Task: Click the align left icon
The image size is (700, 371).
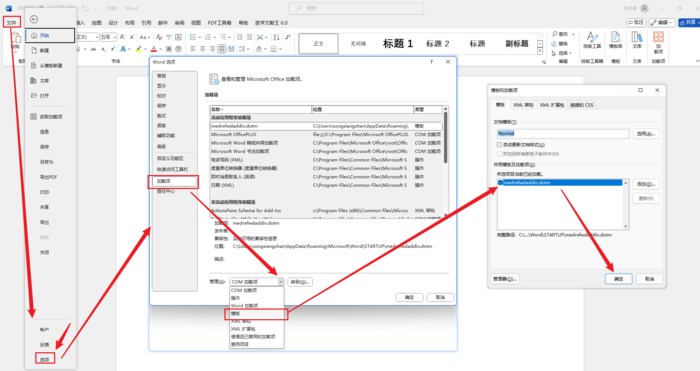Action: pyautogui.click(x=192, y=49)
